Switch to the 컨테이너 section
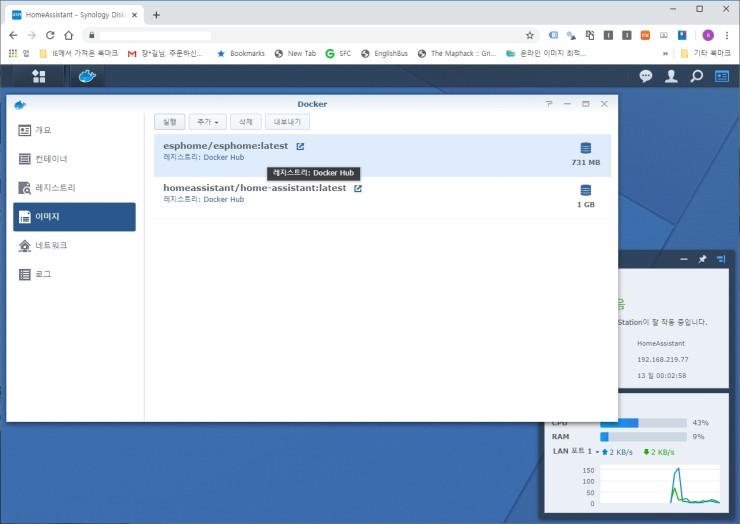The image size is (740, 524). (74, 159)
